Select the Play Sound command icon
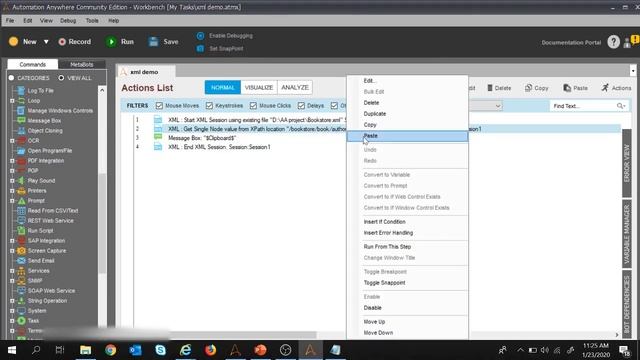This screenshot has height=360, width=640. (21, 180)
